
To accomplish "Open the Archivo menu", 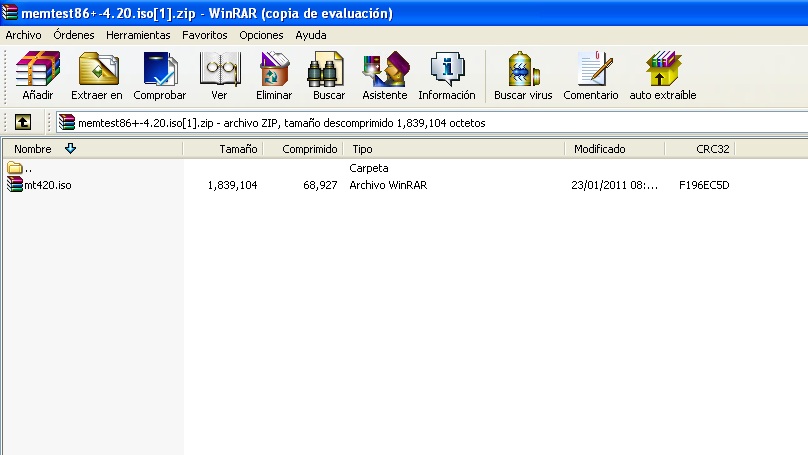I will point(23,35).
